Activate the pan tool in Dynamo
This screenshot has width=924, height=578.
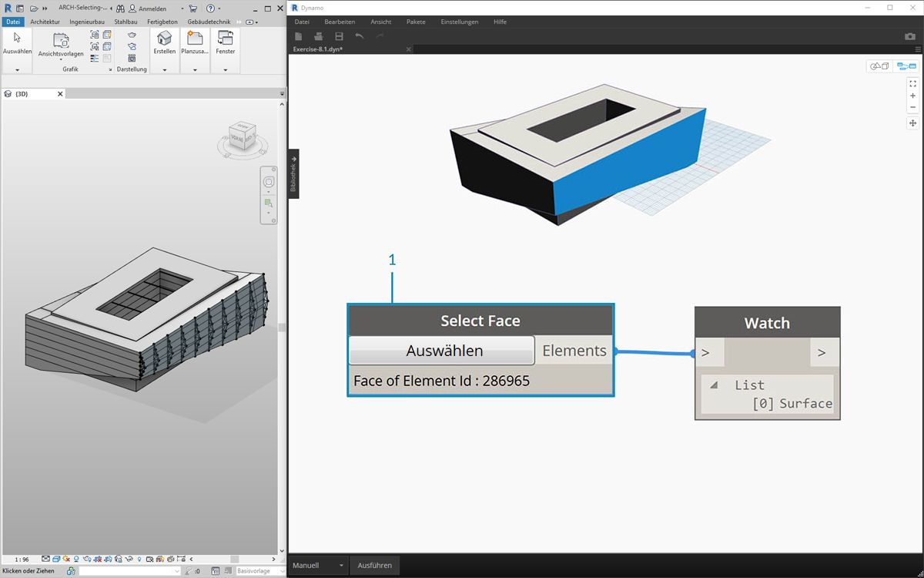(x=912, y=123)
